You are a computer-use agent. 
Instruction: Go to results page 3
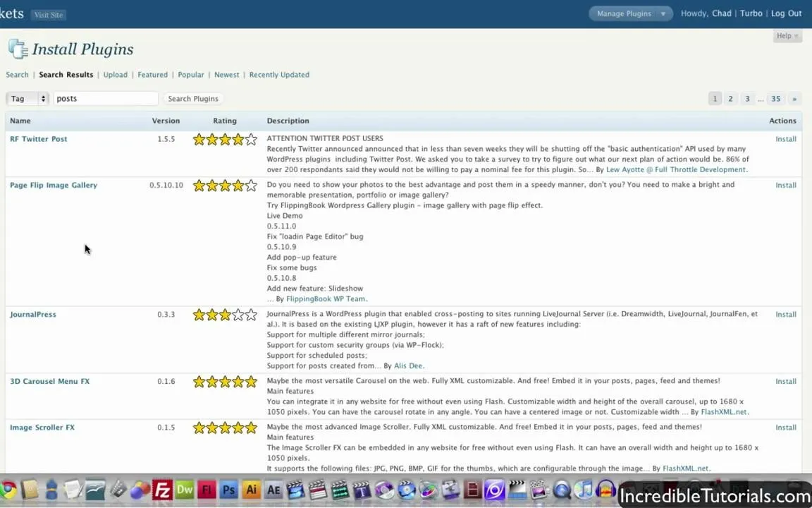(x=747, y=99)
